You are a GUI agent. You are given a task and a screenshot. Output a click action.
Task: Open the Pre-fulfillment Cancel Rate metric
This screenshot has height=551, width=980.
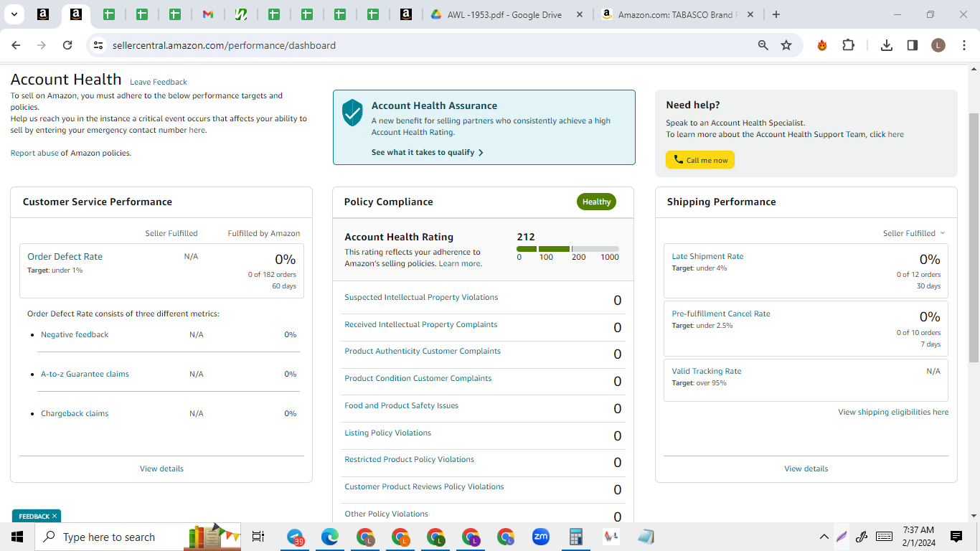[x=721, y=314]
